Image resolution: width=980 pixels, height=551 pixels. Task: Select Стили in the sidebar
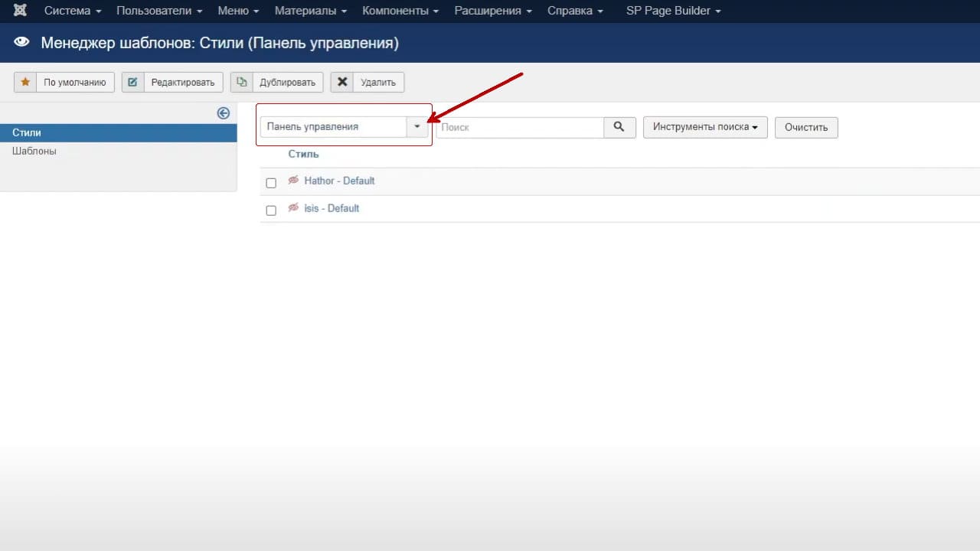coord(119,132)
